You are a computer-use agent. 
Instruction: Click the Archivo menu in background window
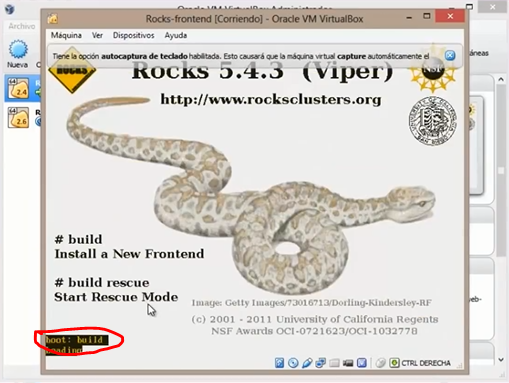pos(22,26)
